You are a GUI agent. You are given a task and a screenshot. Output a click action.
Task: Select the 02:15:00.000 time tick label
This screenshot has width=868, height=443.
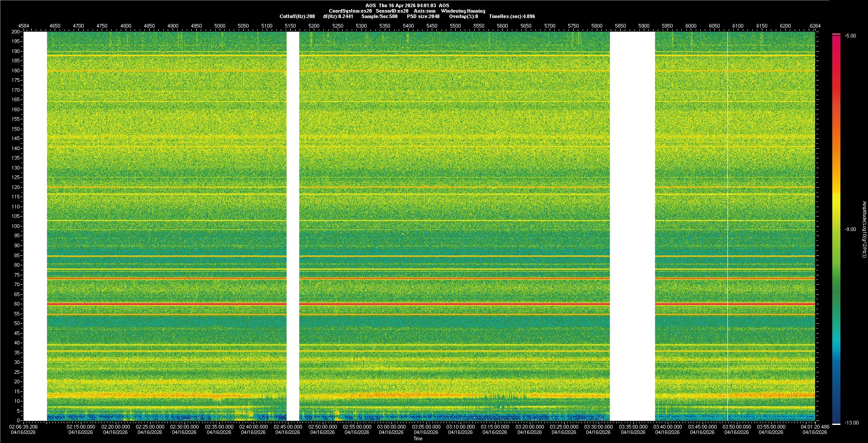click(x=81, y=427)
